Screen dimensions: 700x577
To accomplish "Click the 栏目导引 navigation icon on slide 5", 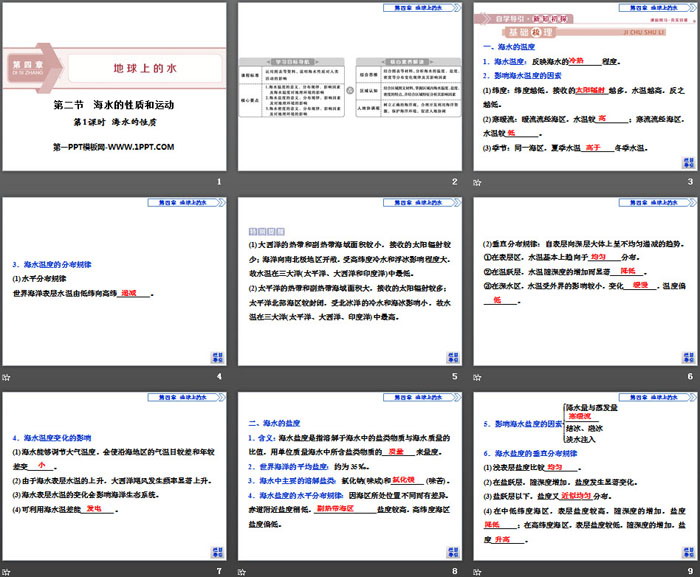I will tap(450, 355).
